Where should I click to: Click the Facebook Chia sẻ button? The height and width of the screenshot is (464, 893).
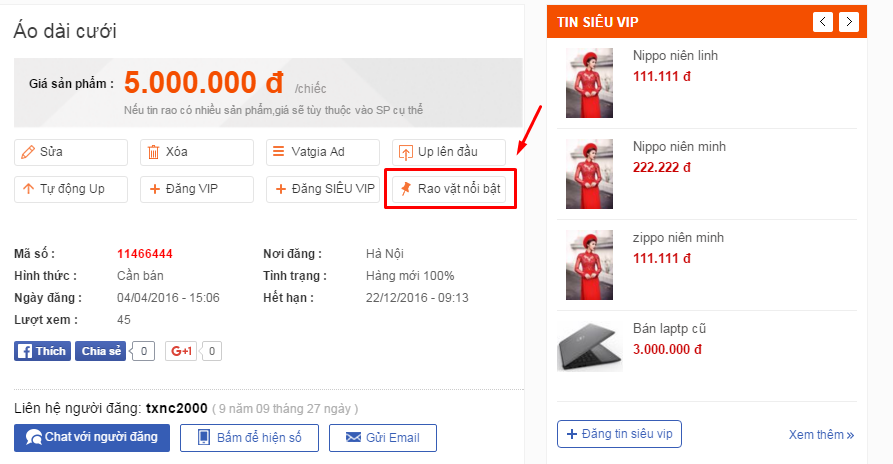pos(100,351)
